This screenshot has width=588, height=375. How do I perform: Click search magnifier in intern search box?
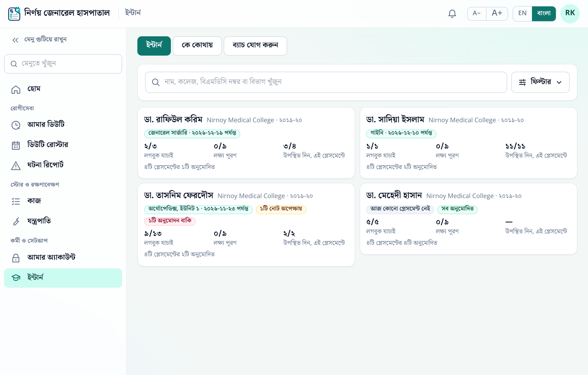tap(155, 82)
